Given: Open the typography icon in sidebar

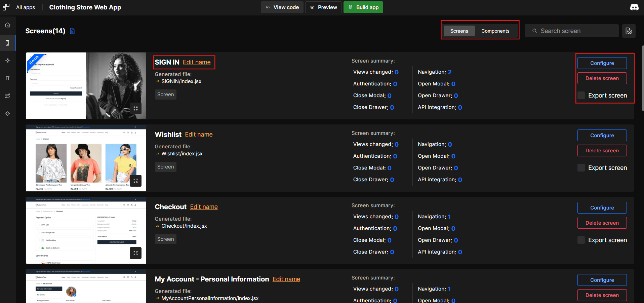Looking at the screenshot, I should 8,78.
